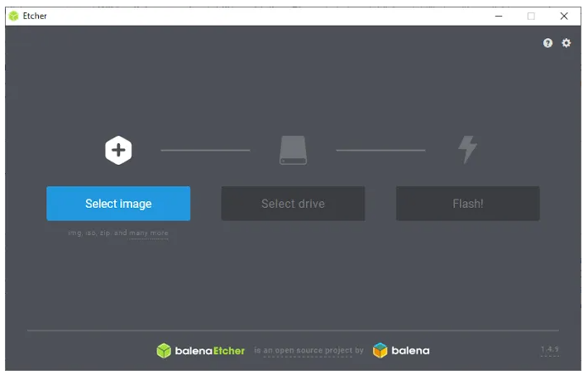588x380 pixels.
Task: Click the balenaEtcher logo in footer
Action: click(201, 351)
